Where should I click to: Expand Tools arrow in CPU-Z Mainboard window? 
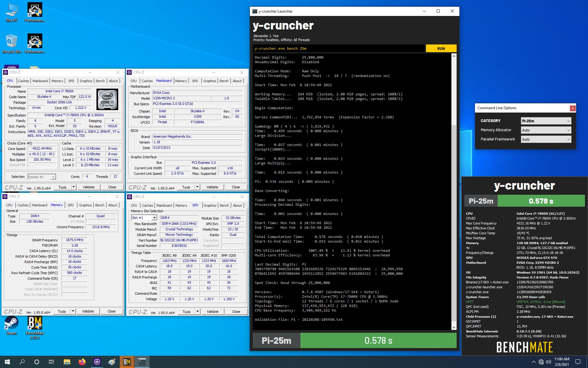coord(197,187)
